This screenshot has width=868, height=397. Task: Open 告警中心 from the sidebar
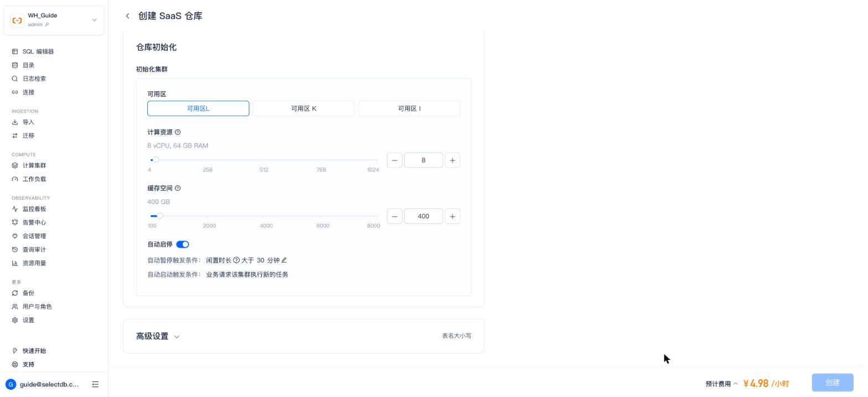pos(34,222)
